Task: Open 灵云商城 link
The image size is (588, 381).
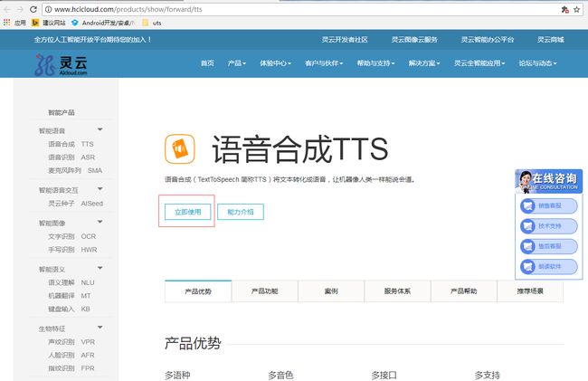Action: click(x=551, y=40)
